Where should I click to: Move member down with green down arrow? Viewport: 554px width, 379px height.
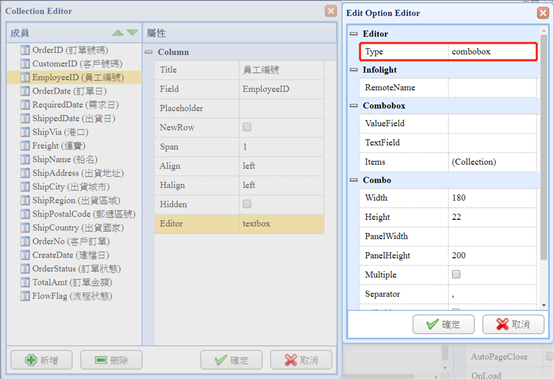click(x=132, y=33)
